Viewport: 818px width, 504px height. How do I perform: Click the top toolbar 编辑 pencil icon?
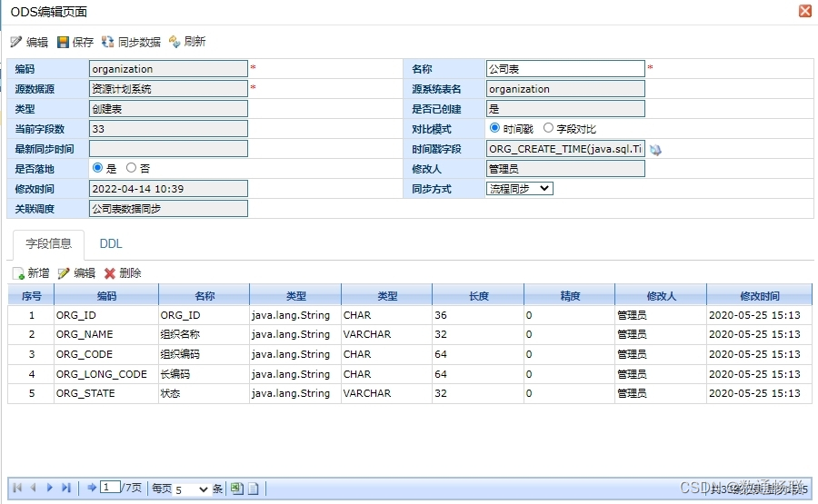[x=16, y=42]
